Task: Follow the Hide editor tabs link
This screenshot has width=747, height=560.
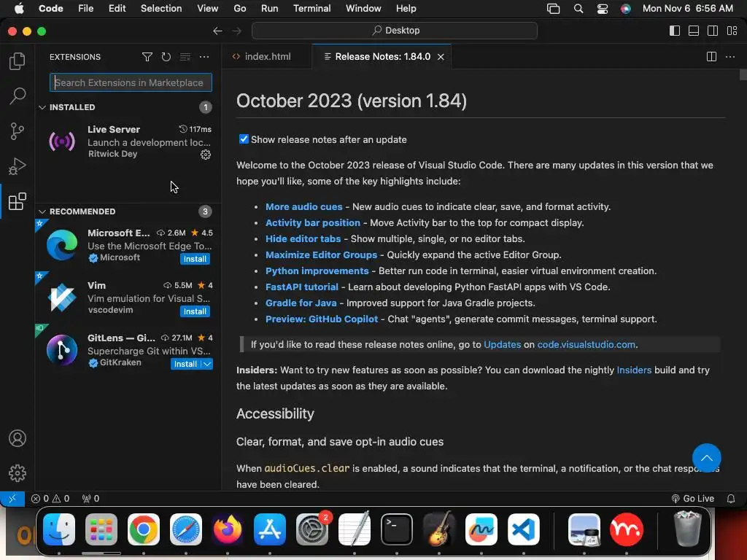Action: [x=303, y=239]
